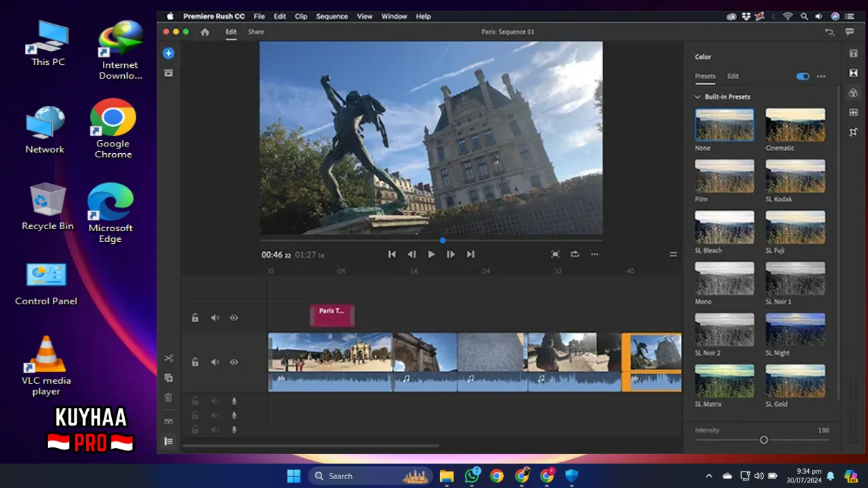Apply the Cinematic color preset

795,125
